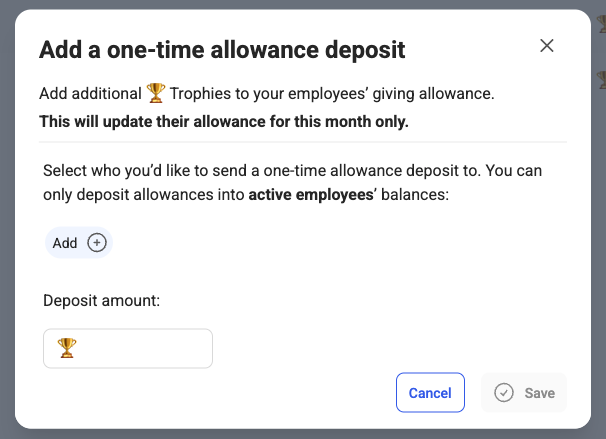
Task: Click the bold 'this month only' notice
Action: (x=224, y=121)
